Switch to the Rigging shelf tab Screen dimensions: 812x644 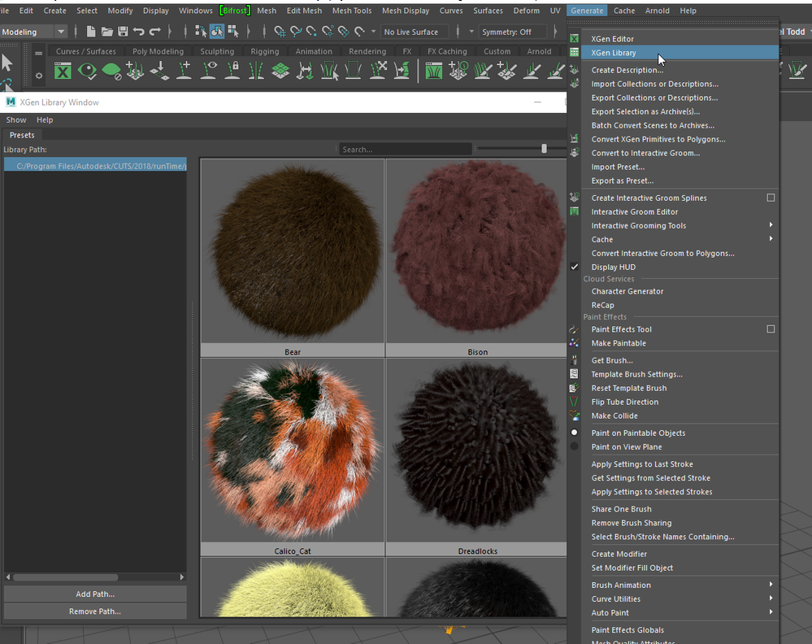(x=265, y=51)
